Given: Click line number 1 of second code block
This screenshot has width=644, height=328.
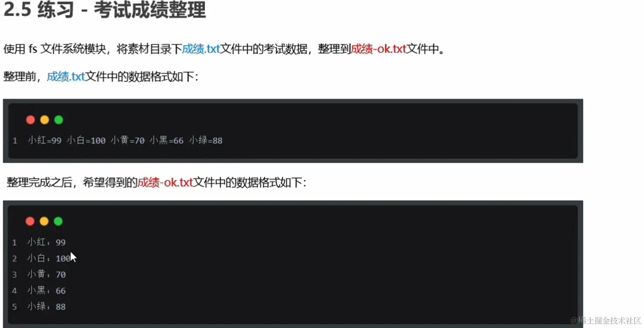Looking at the screenshot, I should tap(14, 242).
